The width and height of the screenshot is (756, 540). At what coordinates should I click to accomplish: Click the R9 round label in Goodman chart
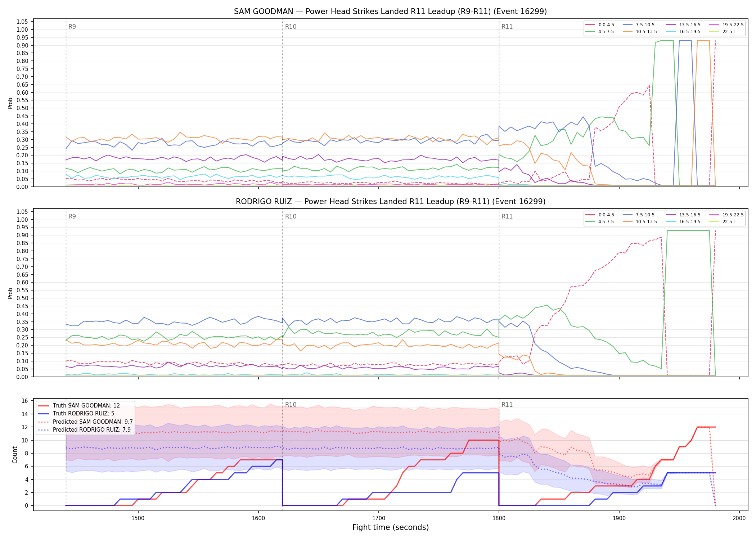pos(72,27)
